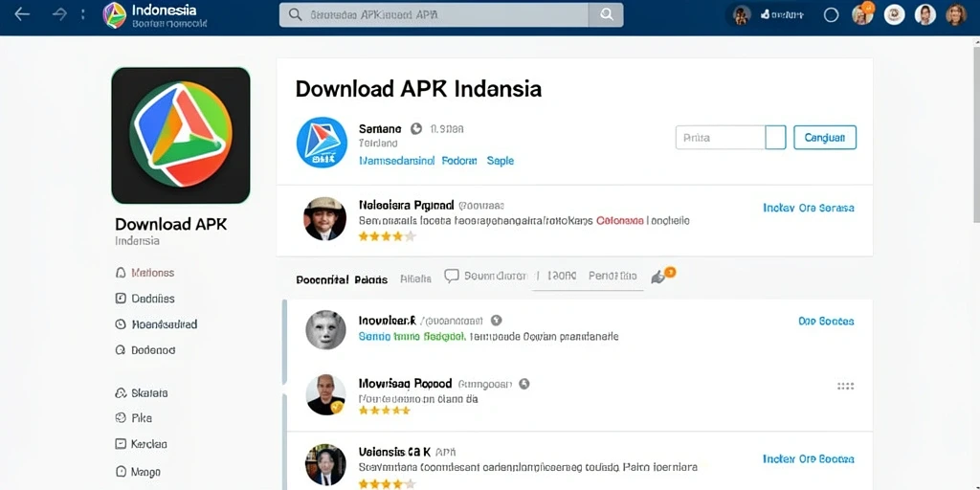Open Hoentsadrad in the left sidebar
Screen dimensions: 980x490
click(165, 324)
